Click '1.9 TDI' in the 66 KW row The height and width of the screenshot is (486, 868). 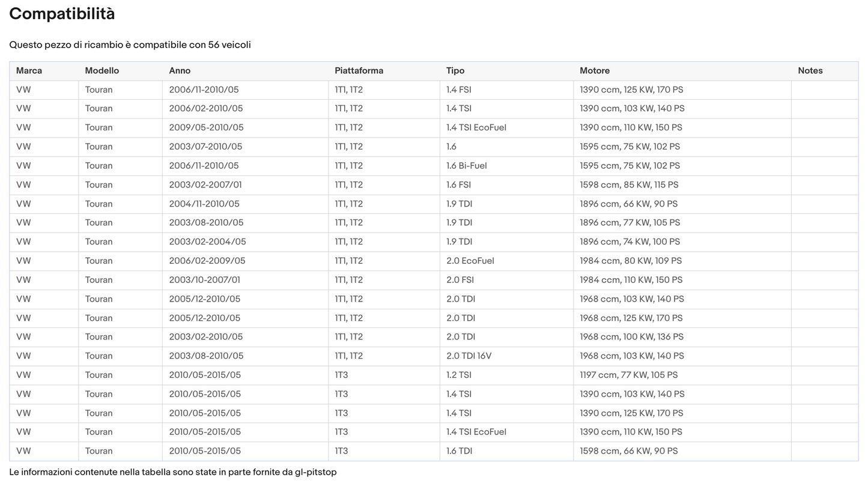(460, 204)
